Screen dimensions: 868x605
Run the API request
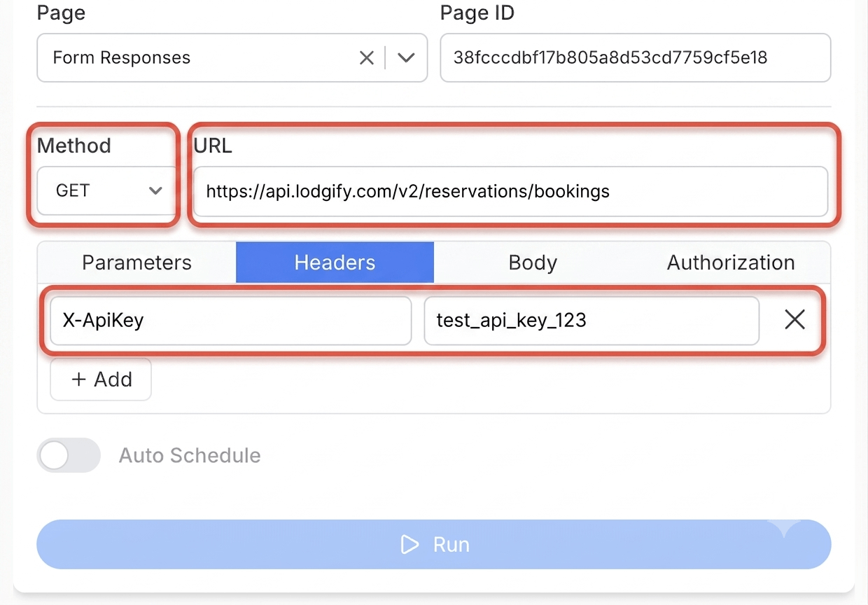pos(434,544)
